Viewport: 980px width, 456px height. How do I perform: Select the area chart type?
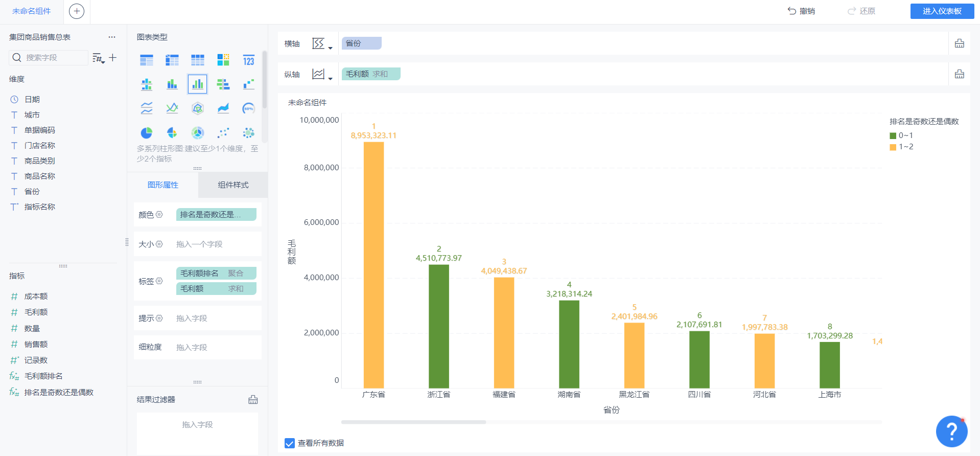223,108
